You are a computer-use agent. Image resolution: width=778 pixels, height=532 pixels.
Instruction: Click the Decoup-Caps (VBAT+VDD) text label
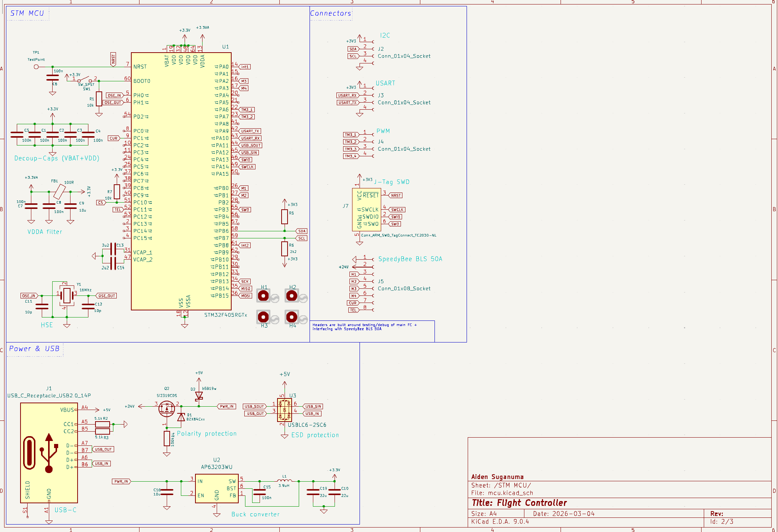pos(56,158)
